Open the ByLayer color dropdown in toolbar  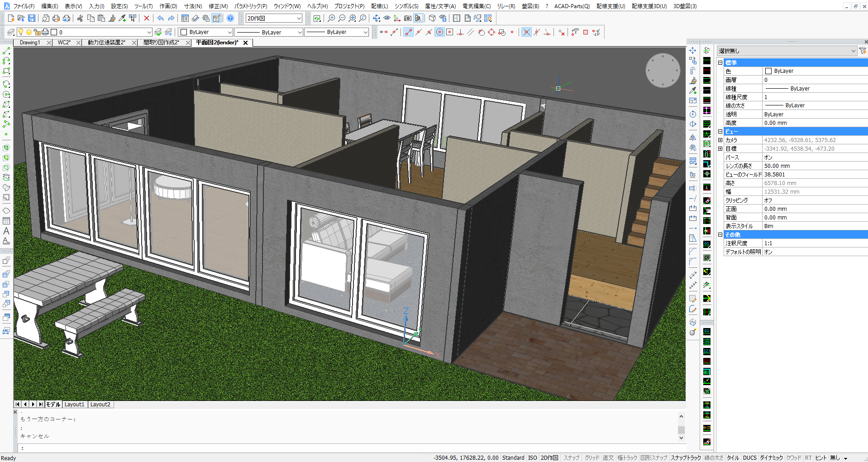pos(205,32)
